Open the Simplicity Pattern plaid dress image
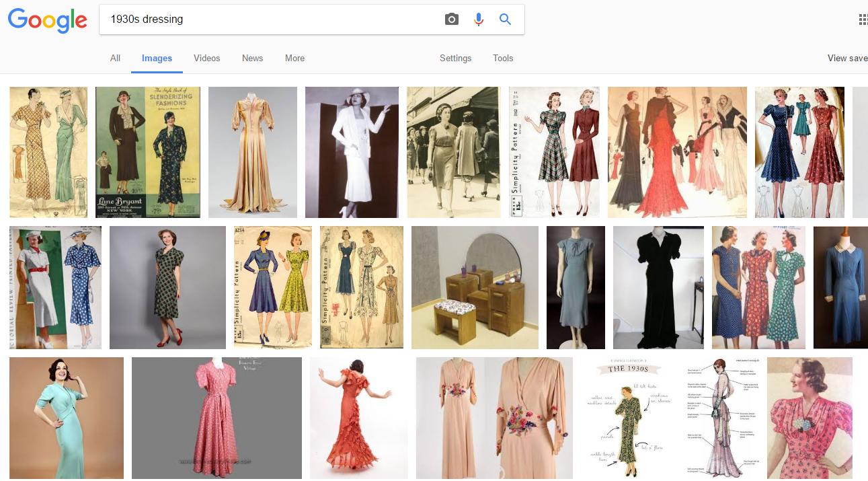This screenshot has height=481, width=868. tap(554, 152)
